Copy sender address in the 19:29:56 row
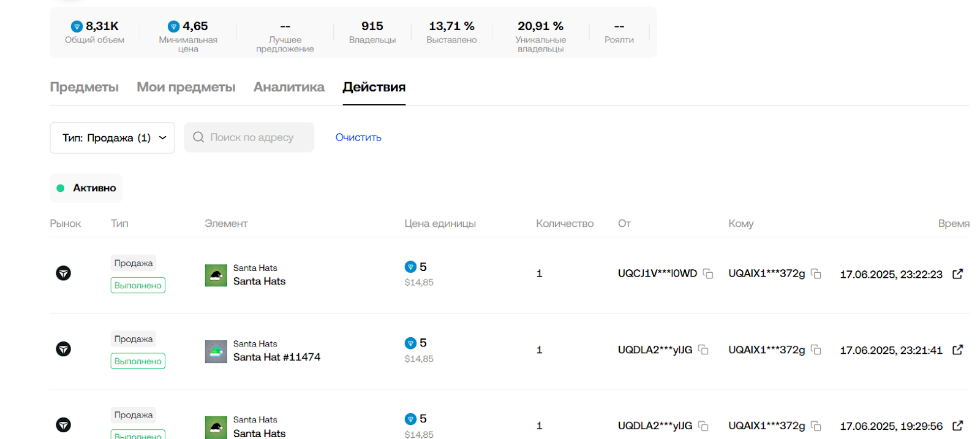This screenshot has height=439, width=980. pos(703,426)
